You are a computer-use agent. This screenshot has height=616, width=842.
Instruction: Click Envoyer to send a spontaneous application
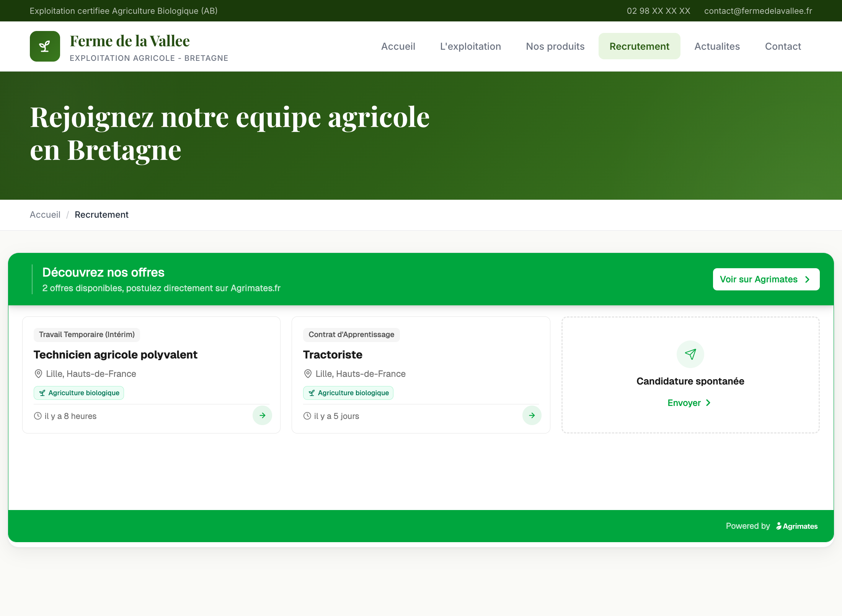[685, 403]
